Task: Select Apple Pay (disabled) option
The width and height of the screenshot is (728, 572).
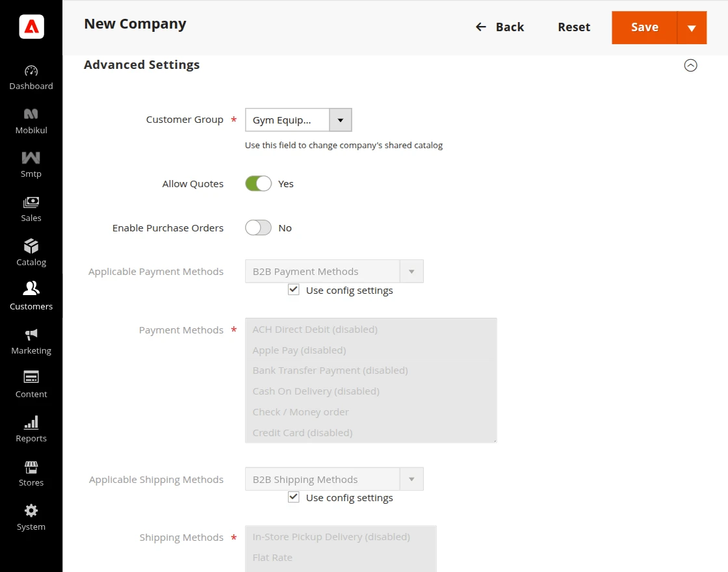Action: [370, 350]
